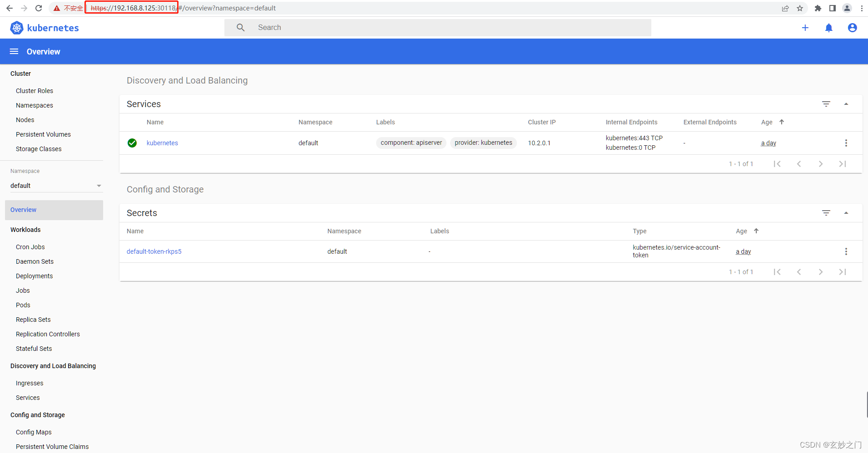This screenshot has width=868, height=453.
Task: Open Config Maps in sidebar
Action: [x=34, y=432]
